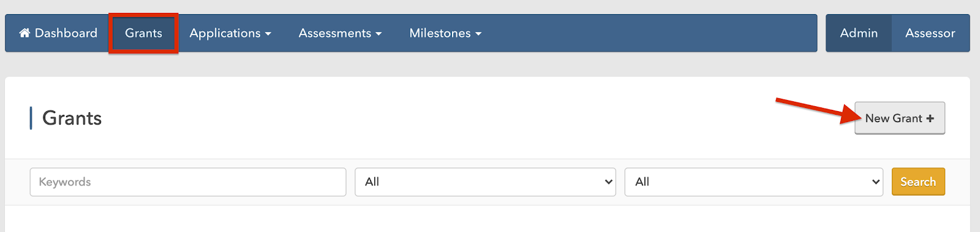Click the New Grant button
This screenshot has height=232, width=980.
click(900, 118)
